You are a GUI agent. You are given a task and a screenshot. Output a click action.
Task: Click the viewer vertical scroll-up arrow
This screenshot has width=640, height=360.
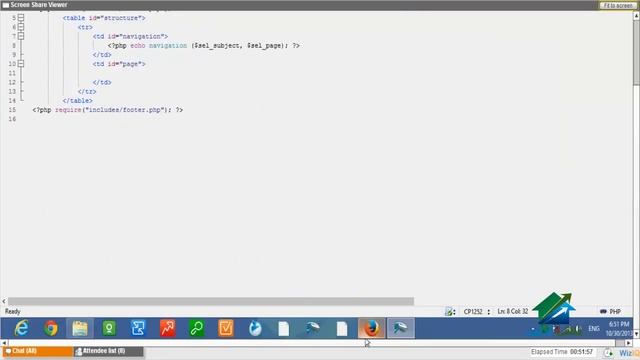(x=636, y=16)
